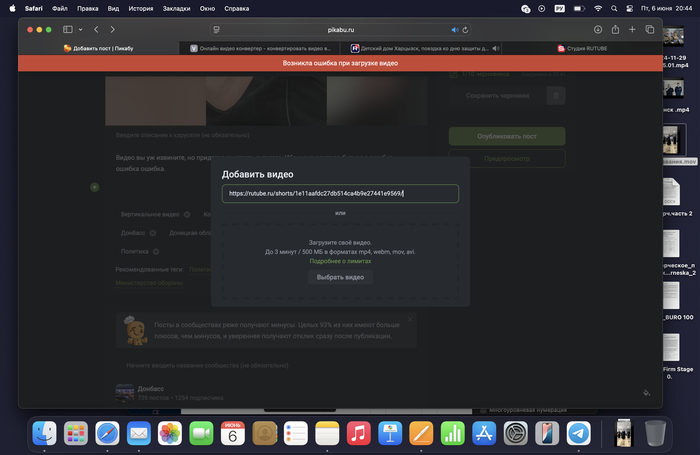
Task: Open the Music app in the Dock
Action: pyautogui.click(x=359, y=433)
